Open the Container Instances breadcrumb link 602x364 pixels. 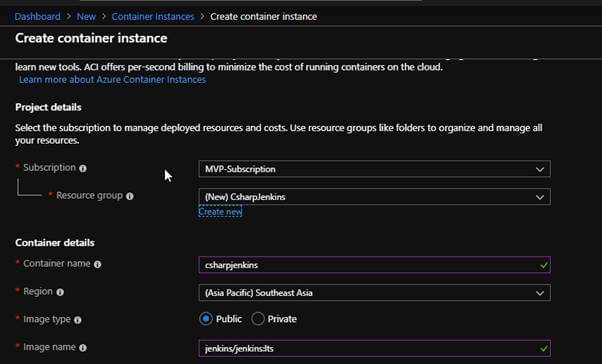coord(153,17)
